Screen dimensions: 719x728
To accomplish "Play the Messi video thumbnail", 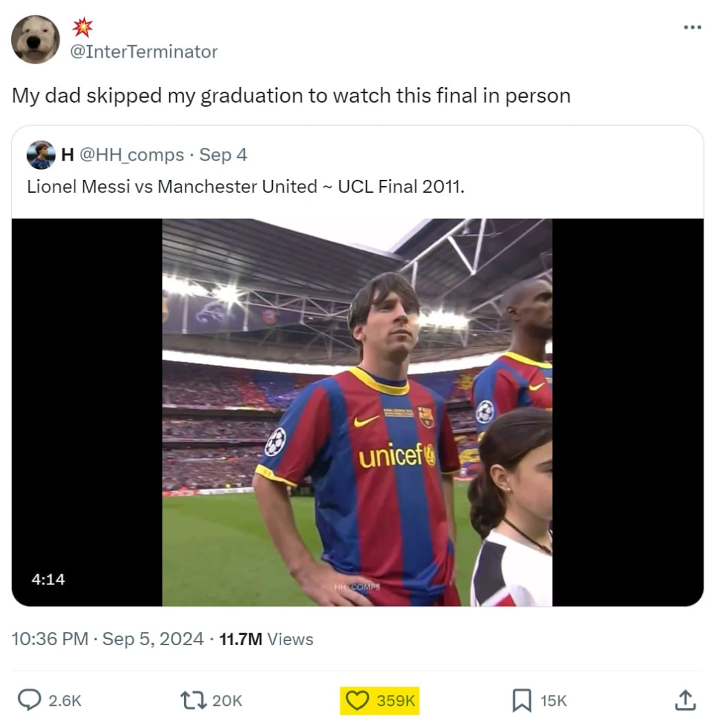I will (357, 412).
